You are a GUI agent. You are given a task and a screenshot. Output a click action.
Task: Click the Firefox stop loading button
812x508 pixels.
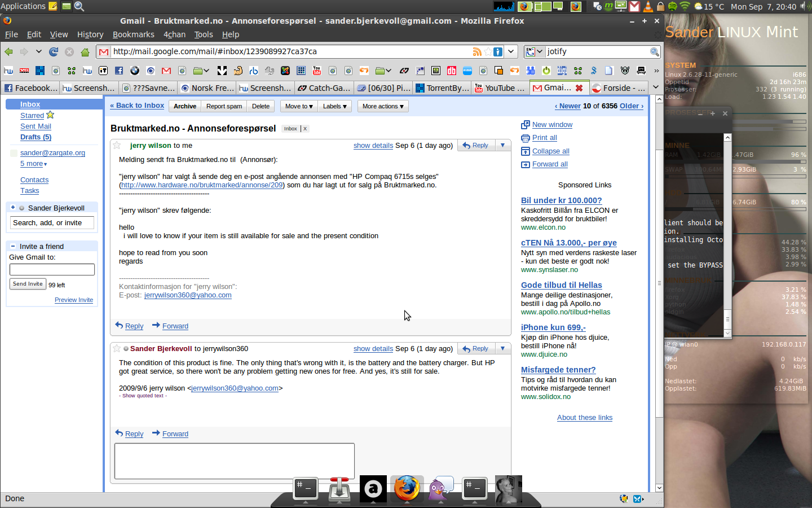coord(69,52)
